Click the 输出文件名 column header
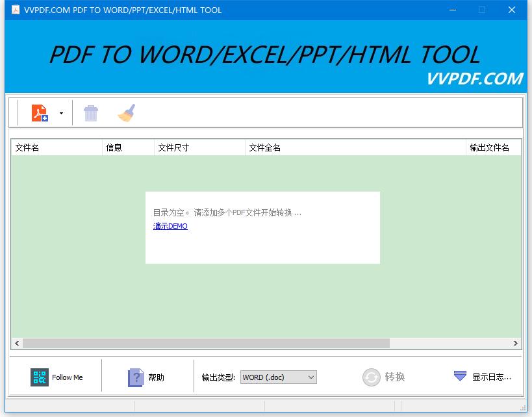Image resolution: width=532 pixels, height=417 pixels. 494,147
